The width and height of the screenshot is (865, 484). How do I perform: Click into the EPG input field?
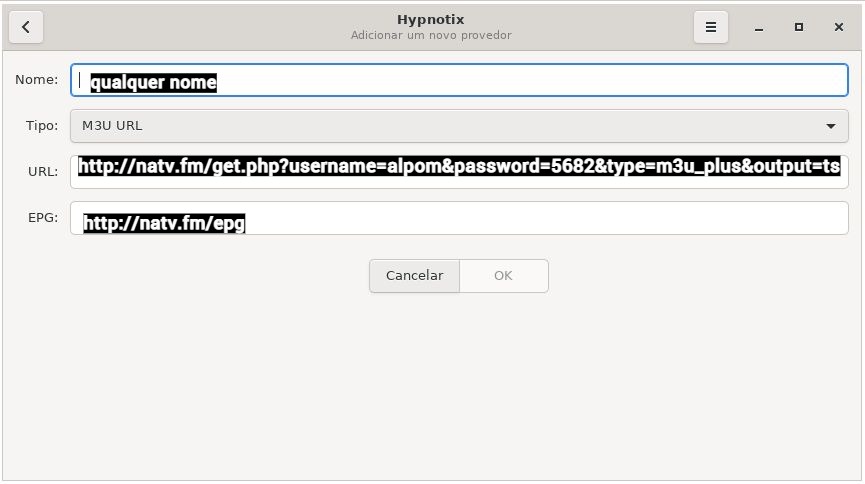click(459, 218)
